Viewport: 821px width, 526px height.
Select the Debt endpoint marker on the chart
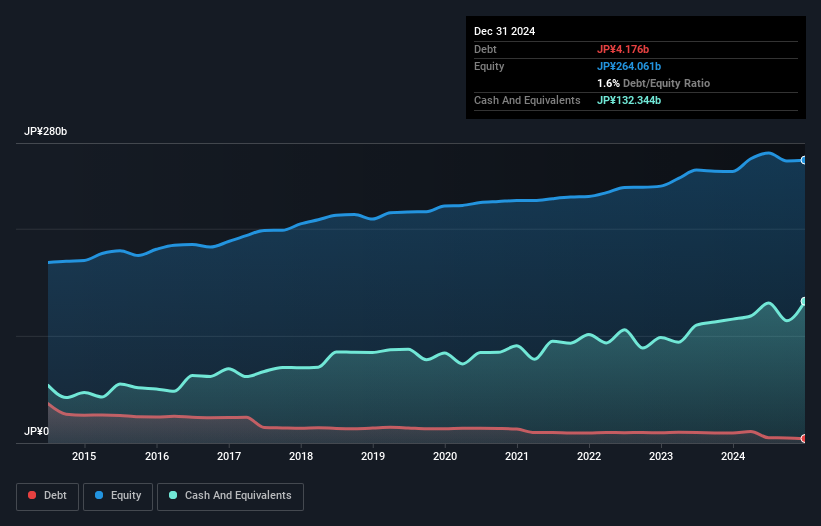tap(804, 439)
